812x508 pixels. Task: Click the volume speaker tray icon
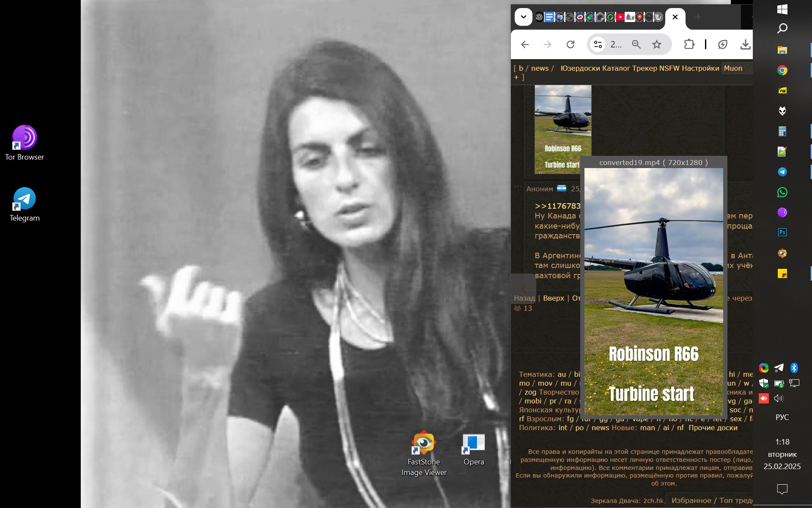click(x=779, y=398)
